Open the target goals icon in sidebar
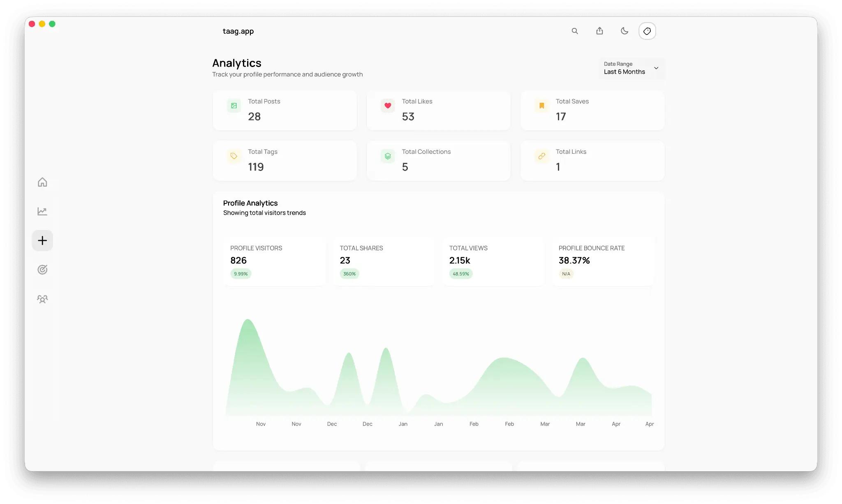The image size is (842, 504). click(x=42, y=270)
